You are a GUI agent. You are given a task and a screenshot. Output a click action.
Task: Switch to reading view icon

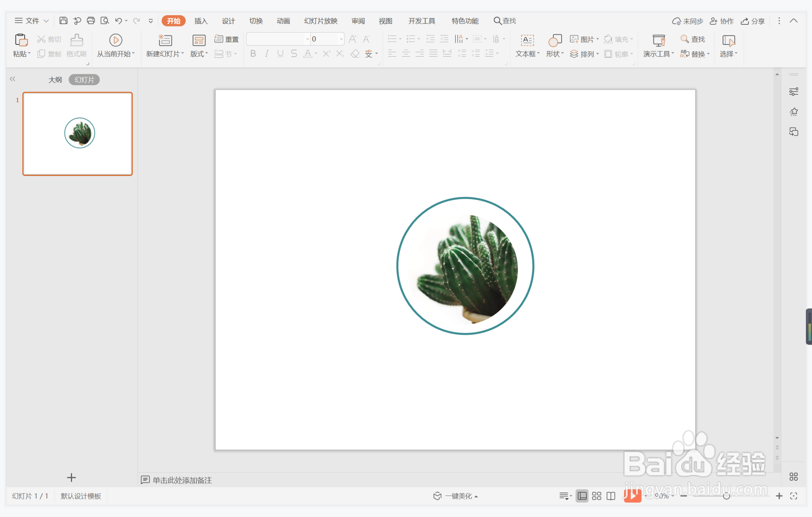[x=611, y=496]
